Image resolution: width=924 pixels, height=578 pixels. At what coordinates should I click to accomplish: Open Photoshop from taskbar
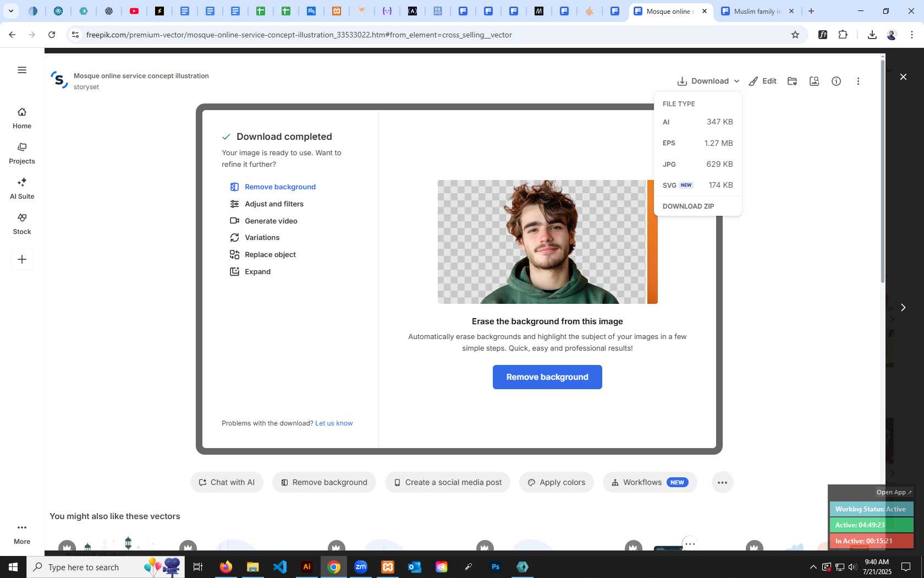coord(496,567)
